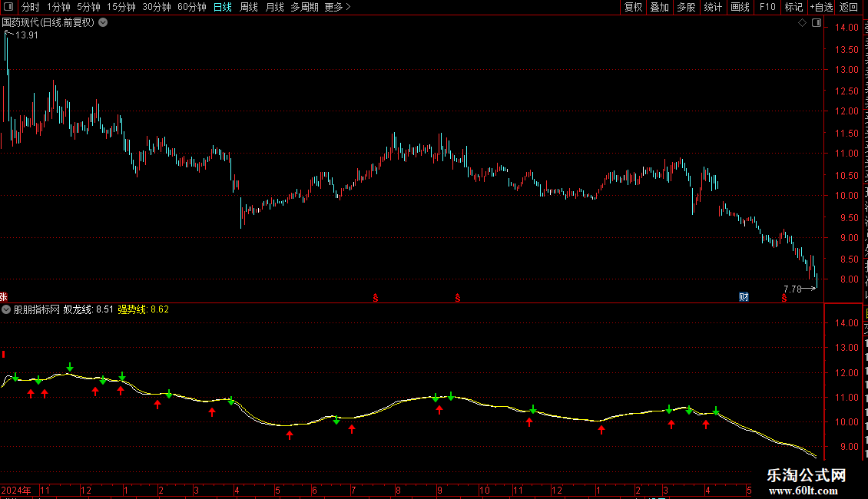This screenshot has height=499, width=868.
Task: Click the 奴龙线: 8.51 indicator label
Action: tap(88, 310)
